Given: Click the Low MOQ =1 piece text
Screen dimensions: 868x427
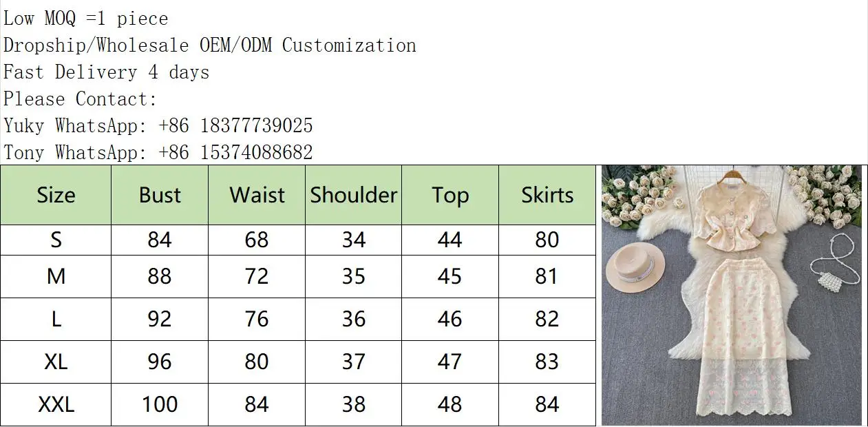Looking at the screenshot, I should [x=86, y=19].
